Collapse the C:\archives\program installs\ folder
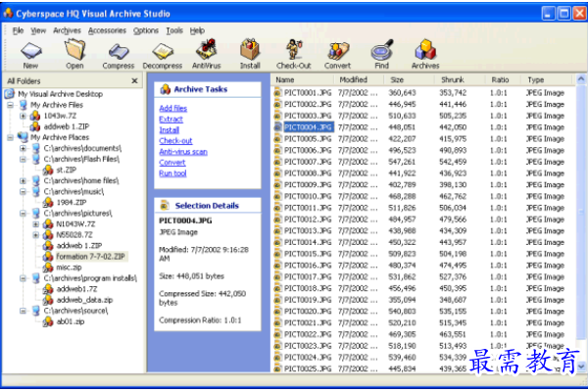This screenshot has height=392, width=588. click(x=24, y=278)
